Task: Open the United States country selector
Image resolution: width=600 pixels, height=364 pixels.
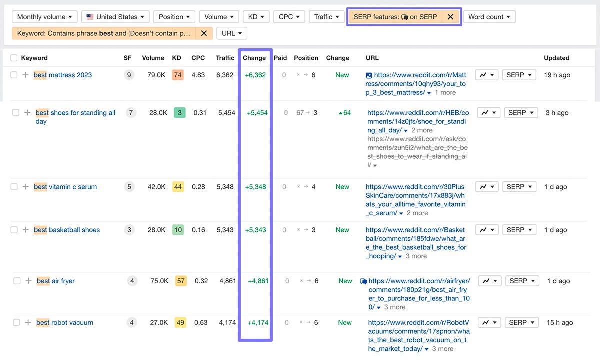Action: click(x=115, y=17)
